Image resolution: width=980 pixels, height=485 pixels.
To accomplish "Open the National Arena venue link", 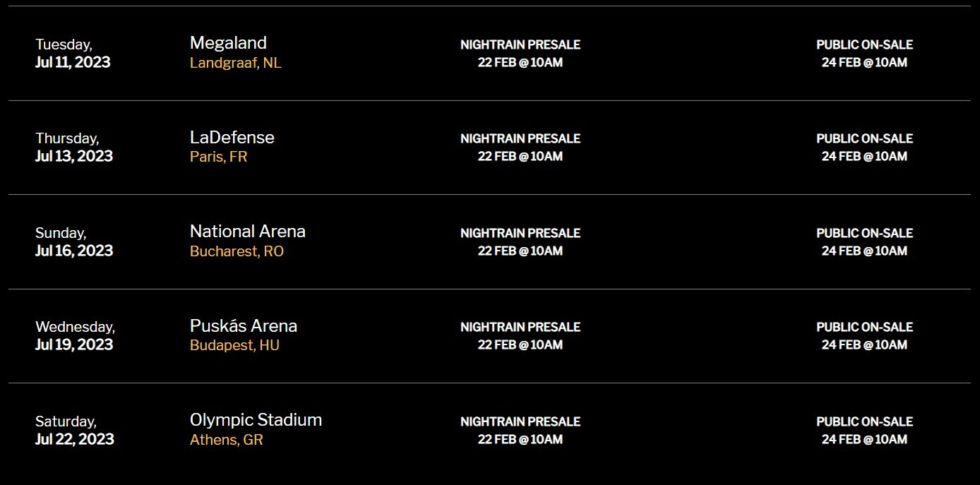I will (x=248, y=231).
